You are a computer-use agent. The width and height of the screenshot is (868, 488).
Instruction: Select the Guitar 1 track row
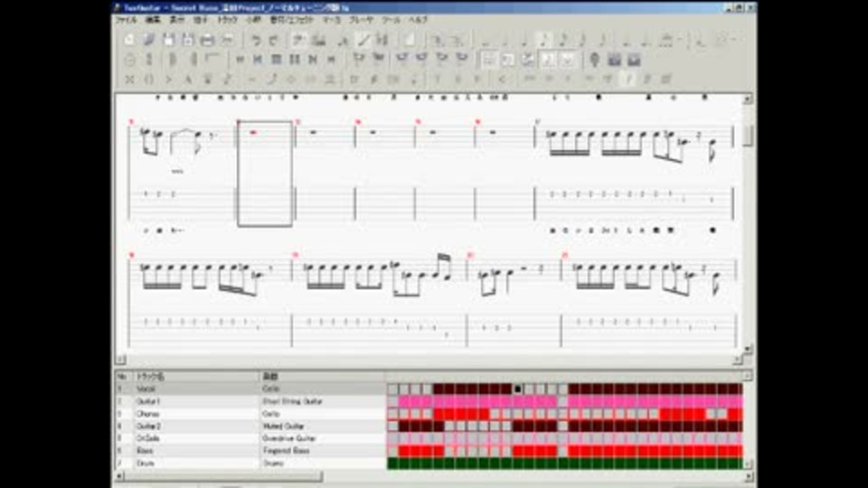250,401
